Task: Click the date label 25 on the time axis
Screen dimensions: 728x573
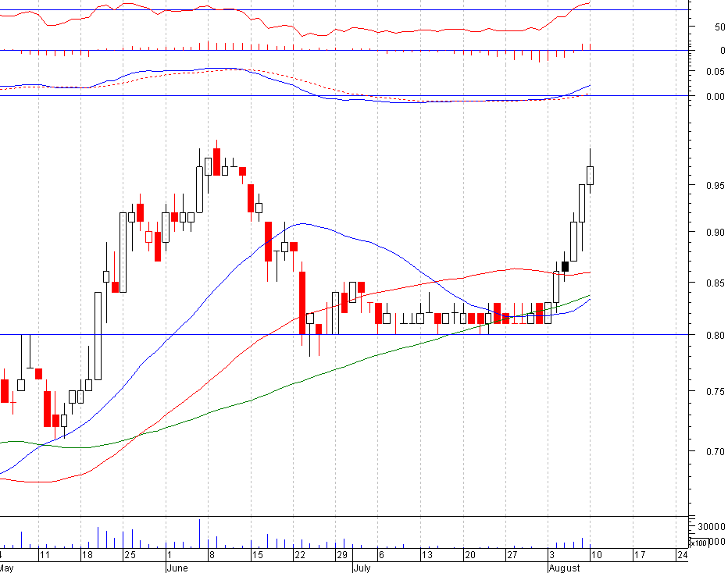Action: (x=130, y=555)
